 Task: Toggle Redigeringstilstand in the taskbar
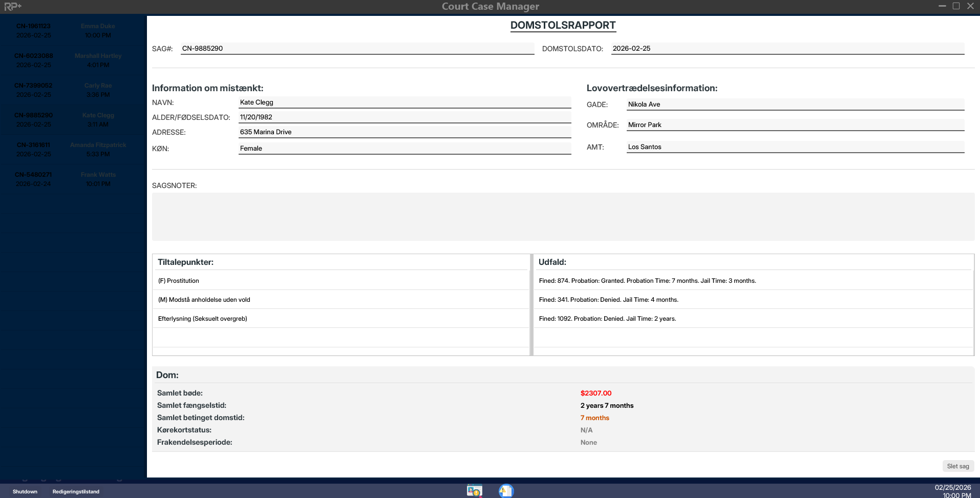[76, 491]
